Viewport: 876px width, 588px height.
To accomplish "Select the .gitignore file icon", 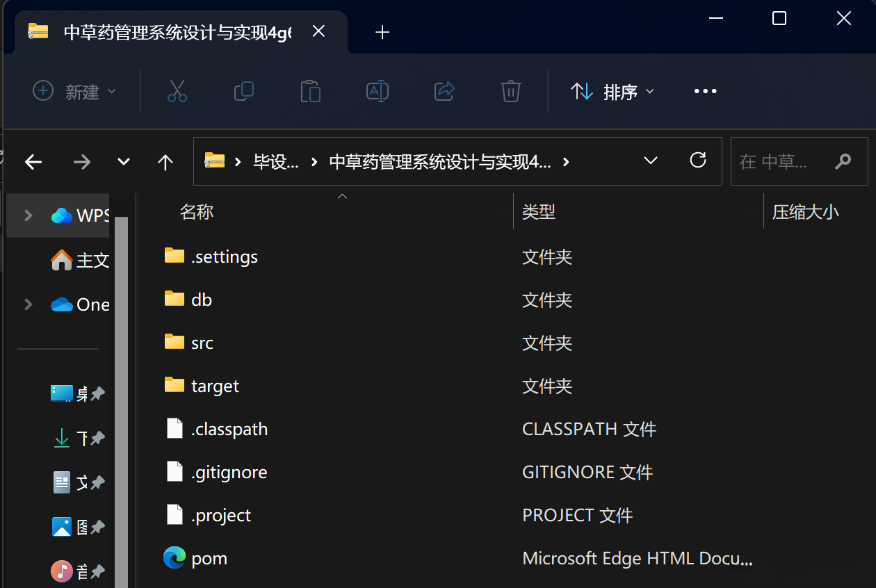I will 175,472.
